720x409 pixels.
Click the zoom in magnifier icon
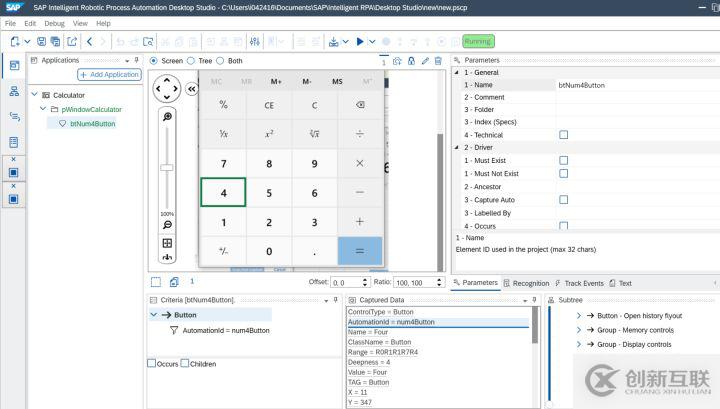167,117
